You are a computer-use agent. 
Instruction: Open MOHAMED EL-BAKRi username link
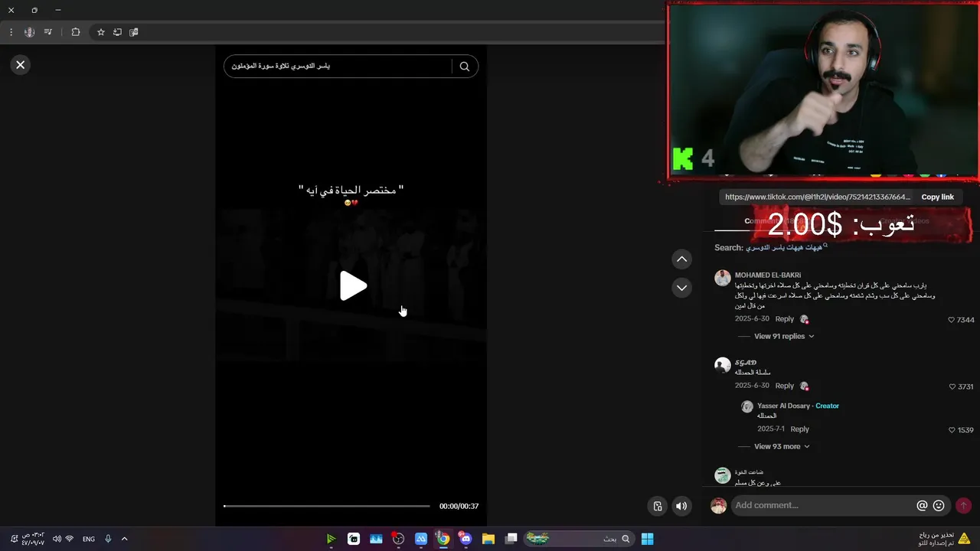pos(768,275)
